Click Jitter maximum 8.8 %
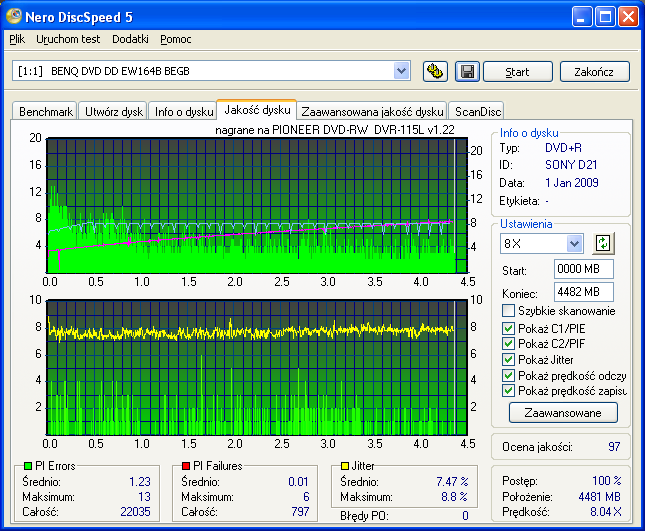 pyautogui.click(x=455, y=497)
